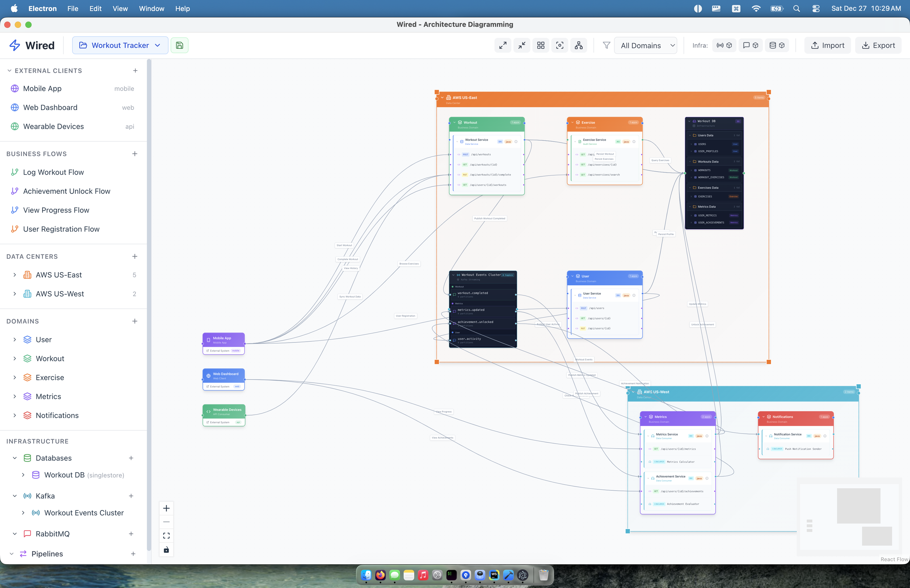Image resolution: width=910 pixels, height=588 pixels.
Task: Expand AWS US-East data center item
Action: point(15,275)
